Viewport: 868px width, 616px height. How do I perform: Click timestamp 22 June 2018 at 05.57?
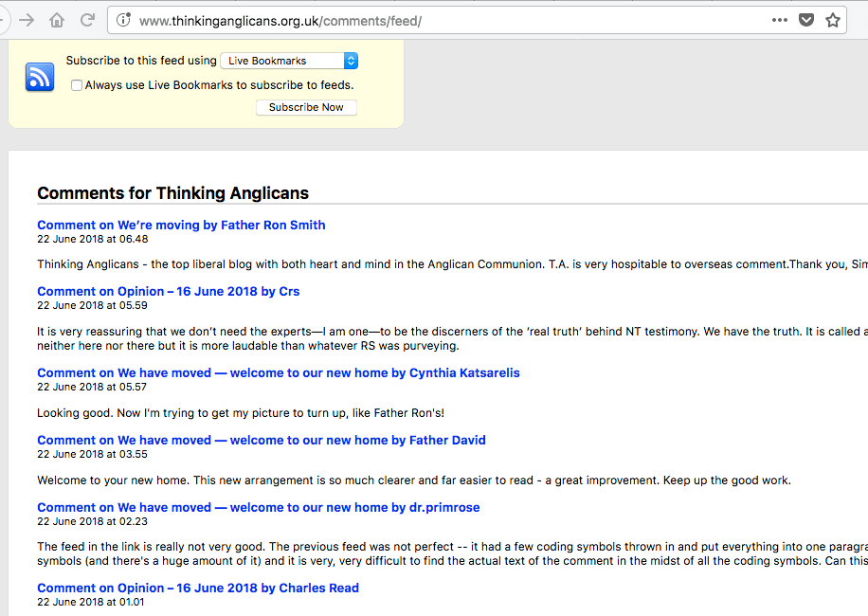92,387
